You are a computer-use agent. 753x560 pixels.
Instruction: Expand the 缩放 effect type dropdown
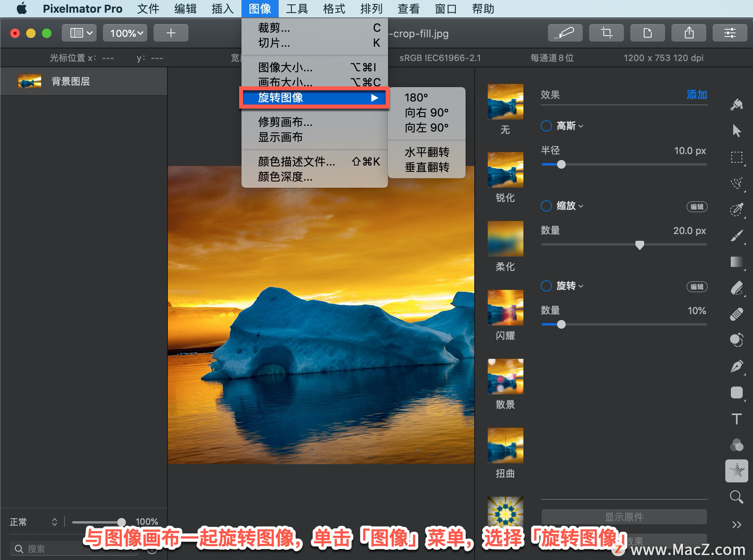click(x=570, y=206)
